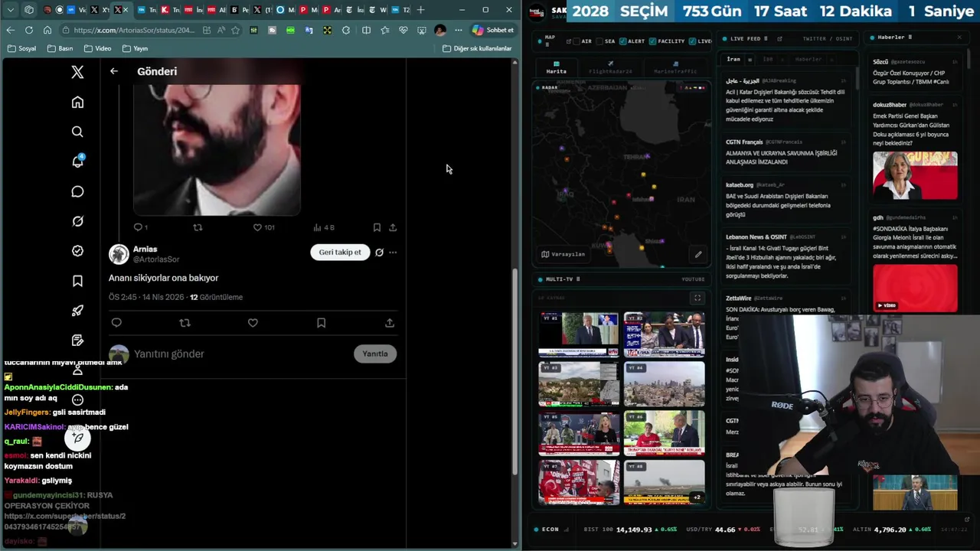
Task: Bookmark the Arnias post
Action: 321,323
